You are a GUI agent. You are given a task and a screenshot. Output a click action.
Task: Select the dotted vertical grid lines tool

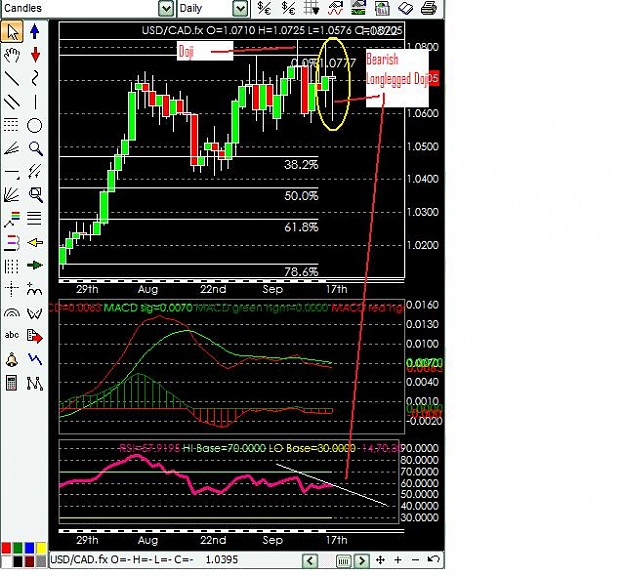click(x=11, y=266)
